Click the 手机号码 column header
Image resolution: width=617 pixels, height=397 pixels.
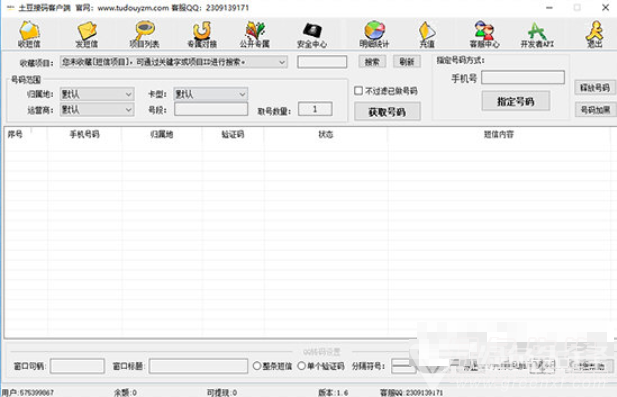point(84,134)
